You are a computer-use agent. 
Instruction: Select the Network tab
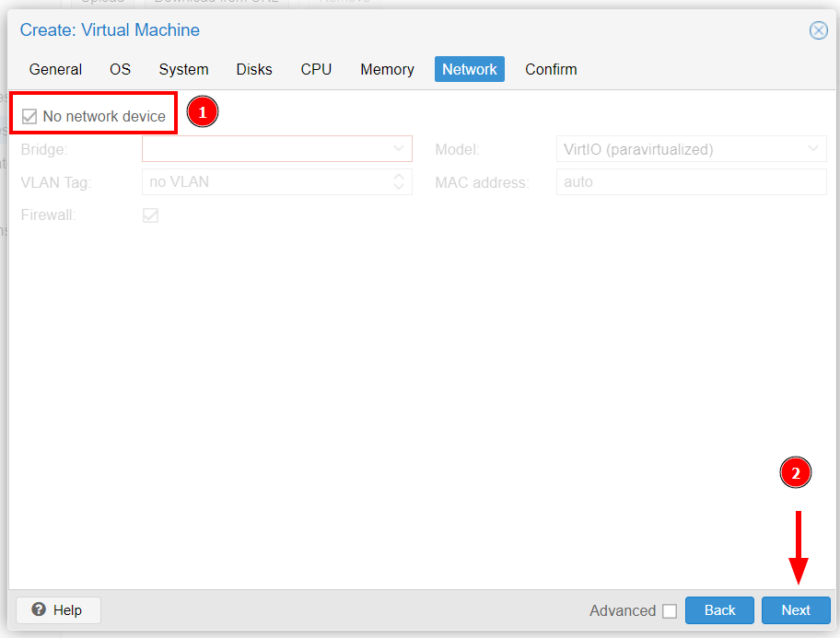click(469, 69)
